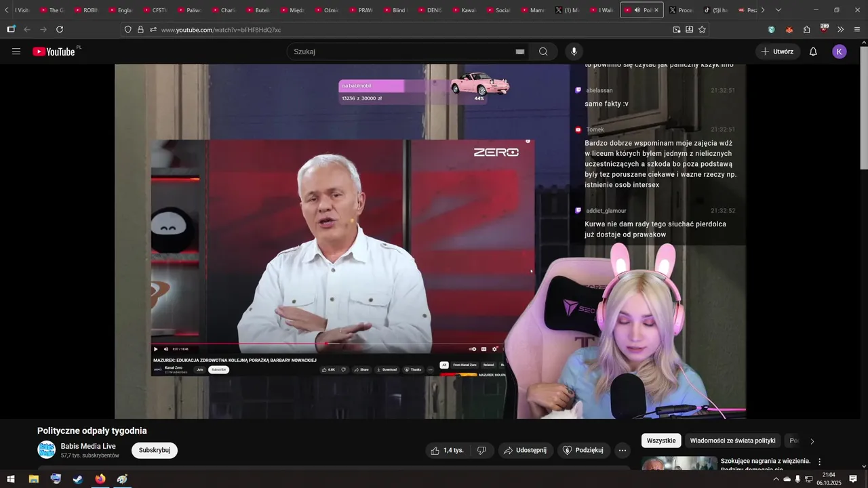Open the YouTube hamburger guide menu
Viewport: 868px width, 488px height.
16,52
